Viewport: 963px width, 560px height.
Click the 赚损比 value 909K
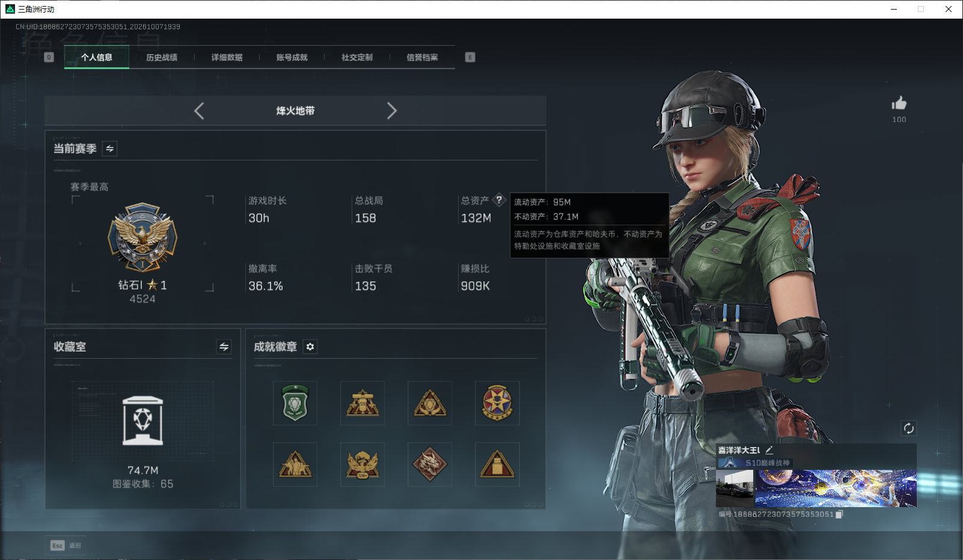[x=475, y=286]
